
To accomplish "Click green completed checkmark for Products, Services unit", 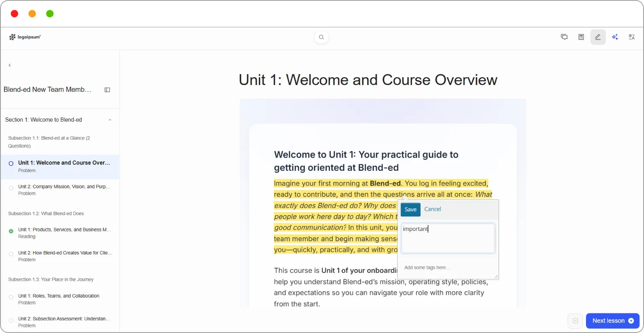I will (x=11, y=231).
